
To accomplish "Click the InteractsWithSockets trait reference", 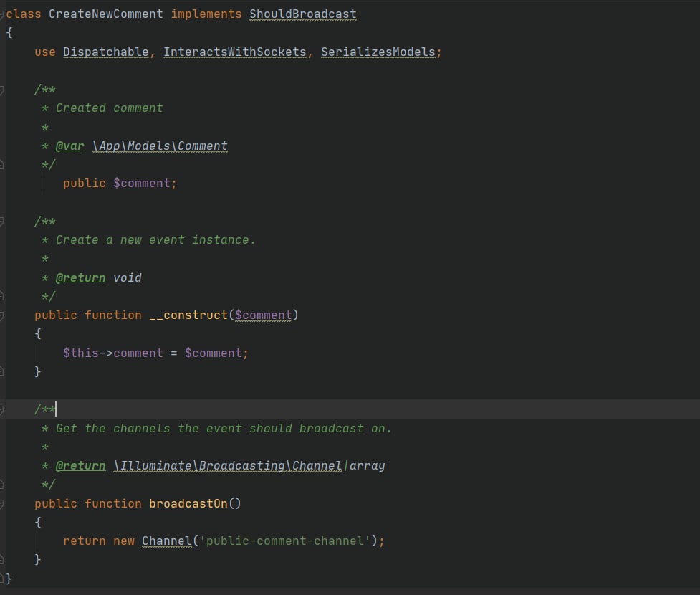I will pos(235,52).
